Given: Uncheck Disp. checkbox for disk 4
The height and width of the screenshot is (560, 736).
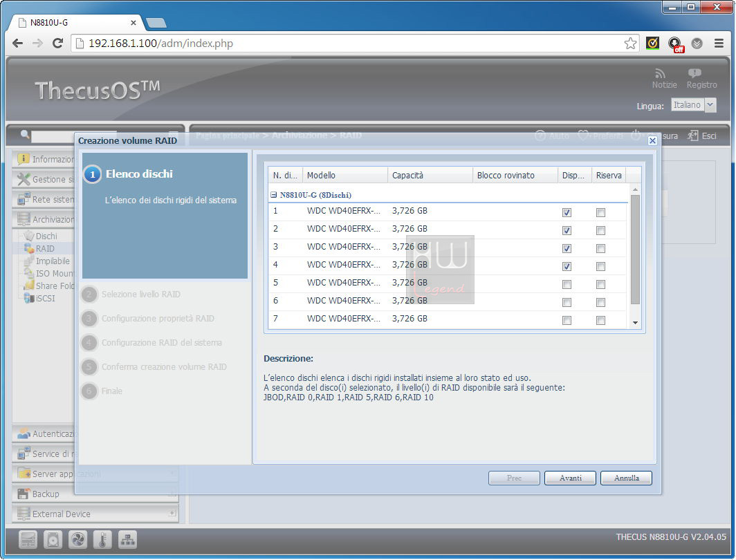Looking at the screenshot, I should coord(567,266).
